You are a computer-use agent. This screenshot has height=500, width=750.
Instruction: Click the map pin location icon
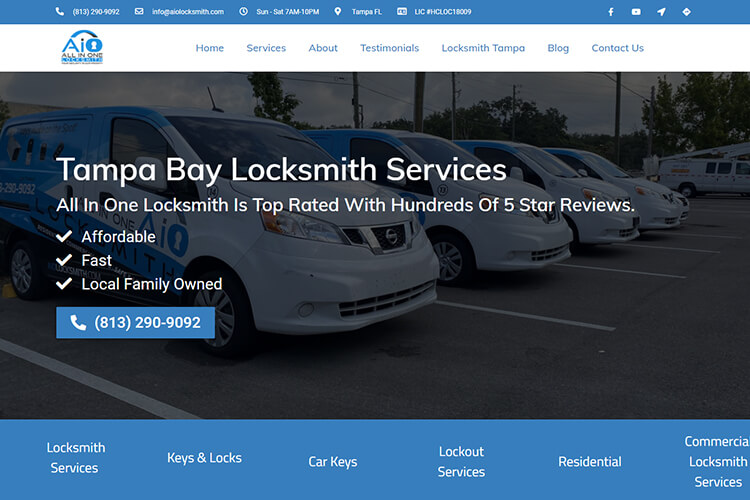tap(338, 11)
